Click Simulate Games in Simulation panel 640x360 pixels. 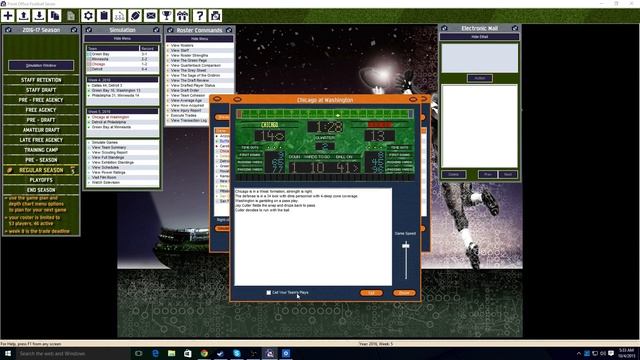tap(104, 142)
